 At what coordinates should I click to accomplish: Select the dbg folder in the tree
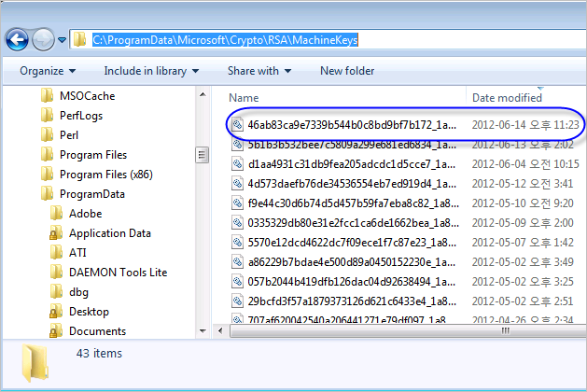(78, 292)
